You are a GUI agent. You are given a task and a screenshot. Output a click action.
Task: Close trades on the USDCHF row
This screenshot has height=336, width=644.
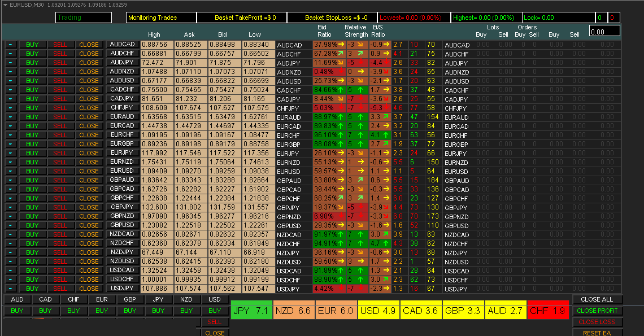coord(89,280)
